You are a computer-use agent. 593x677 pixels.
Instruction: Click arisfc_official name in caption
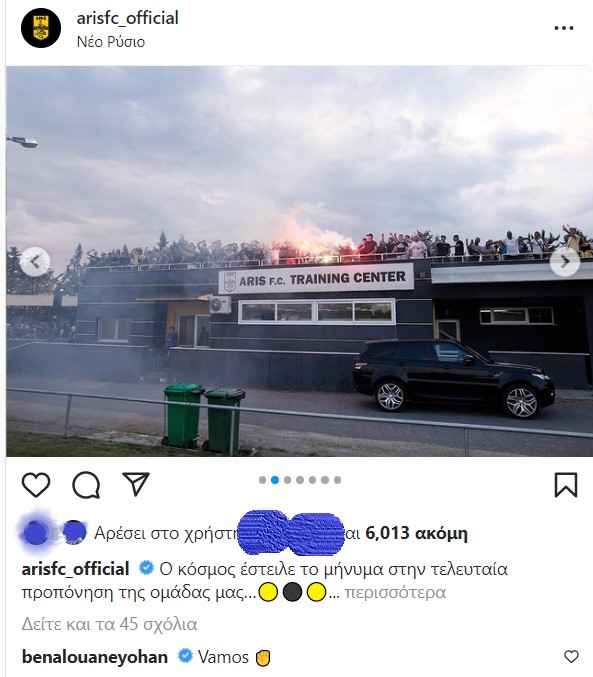pyautogui.click(x=76, y=569)
